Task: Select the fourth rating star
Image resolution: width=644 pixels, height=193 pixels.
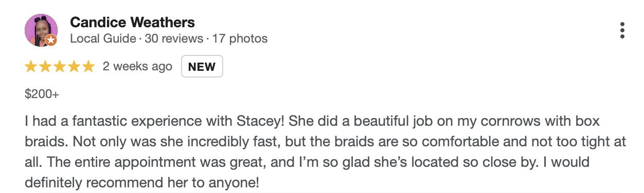Action: coord(74,66)
